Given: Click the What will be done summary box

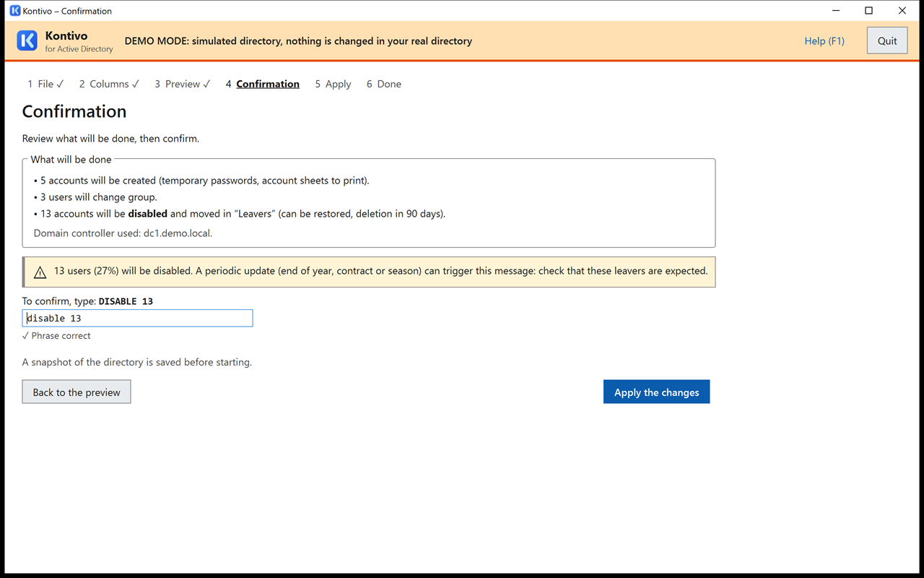Looking at the screenshot, I should [x=369, y=203].
